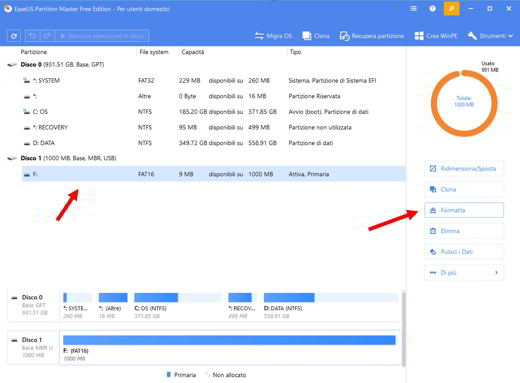Click the Elimina icon in side panel
This screenshot has height=383, width=520.
coord(433,231)
